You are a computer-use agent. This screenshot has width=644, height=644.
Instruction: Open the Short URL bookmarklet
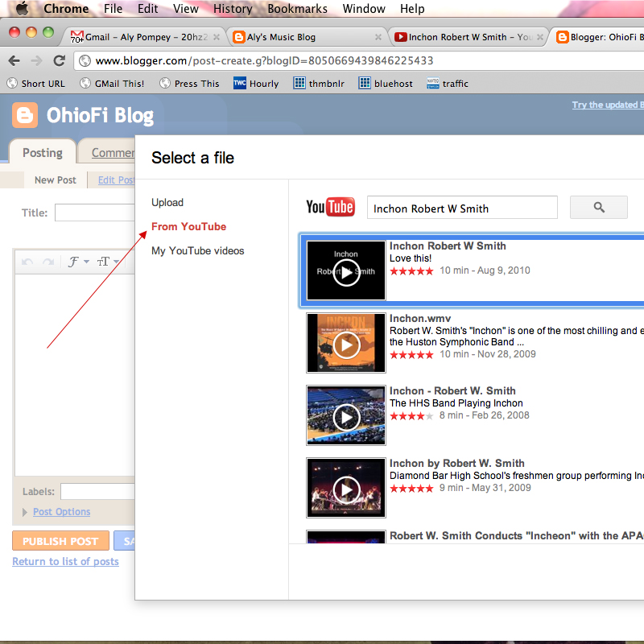36,84
